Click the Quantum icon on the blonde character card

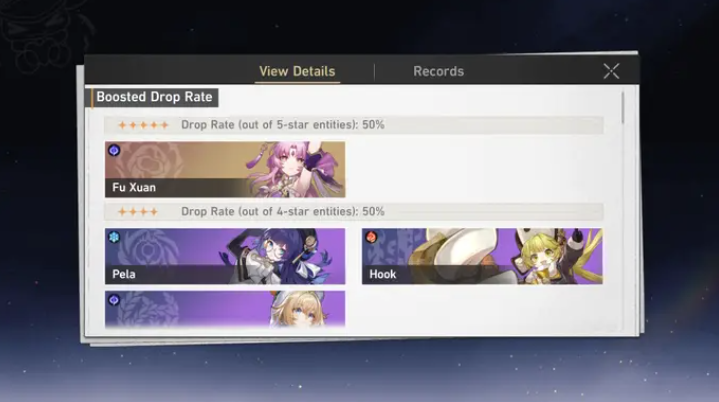114,300
